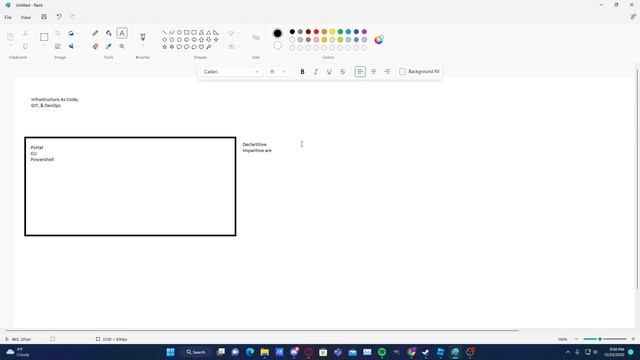640x360 pixels.
Task: Click the Size line thickness button
Action: 256,38
